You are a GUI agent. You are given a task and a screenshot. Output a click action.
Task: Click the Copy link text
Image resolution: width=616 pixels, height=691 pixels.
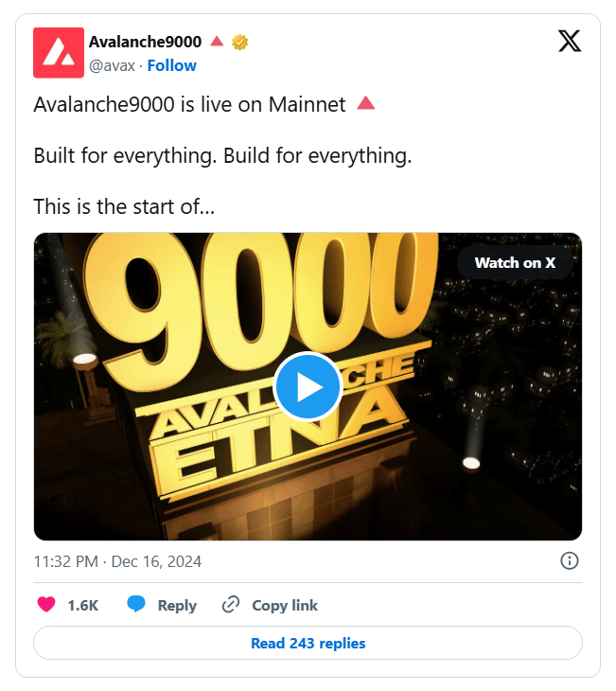pos(285,606)
